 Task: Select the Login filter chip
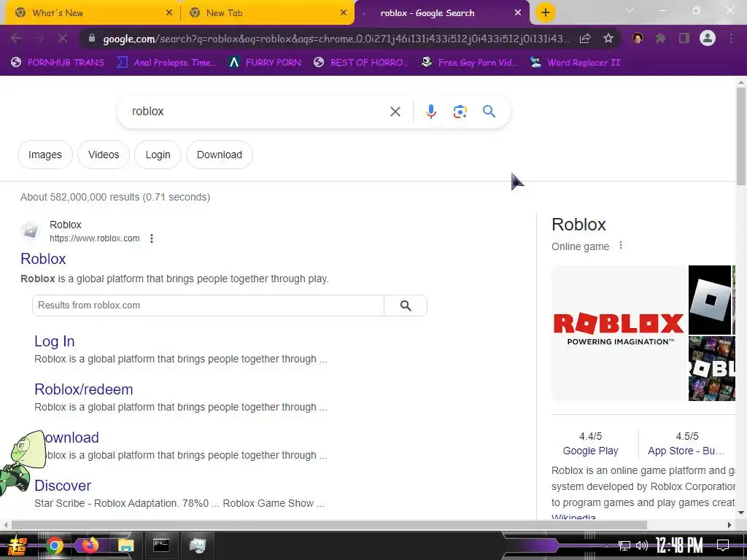pyautogui.click(x=158, y=155)
